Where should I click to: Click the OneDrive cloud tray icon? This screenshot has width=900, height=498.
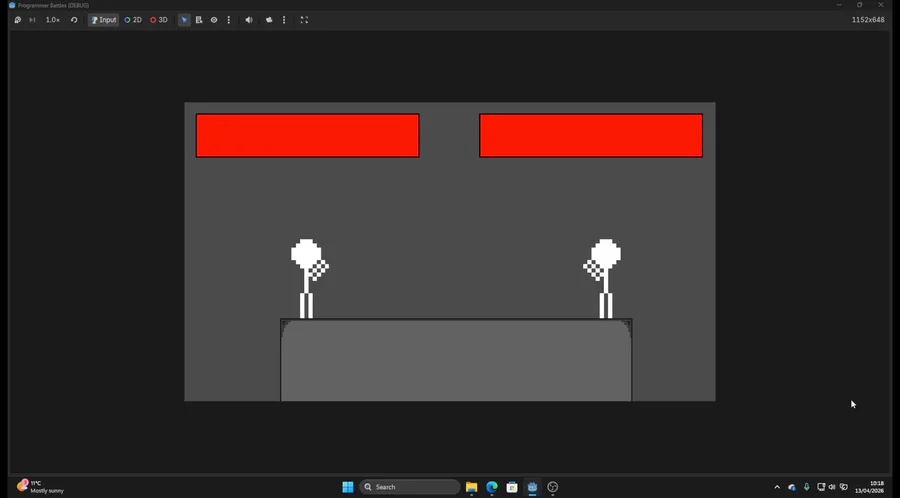tap(792, 487)
